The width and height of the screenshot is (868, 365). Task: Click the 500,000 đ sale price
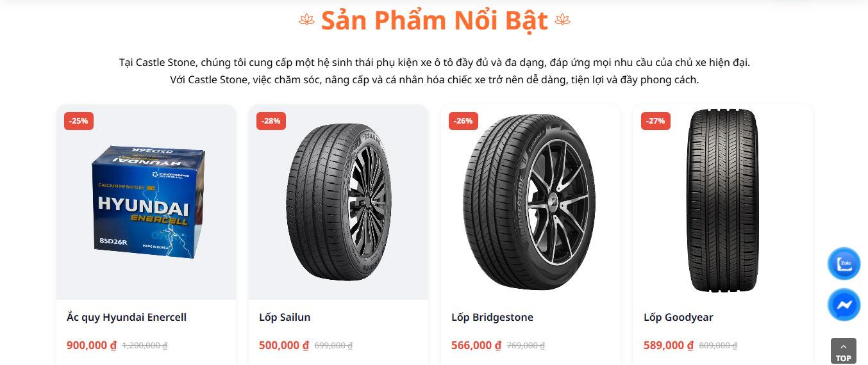coord(284,345)
